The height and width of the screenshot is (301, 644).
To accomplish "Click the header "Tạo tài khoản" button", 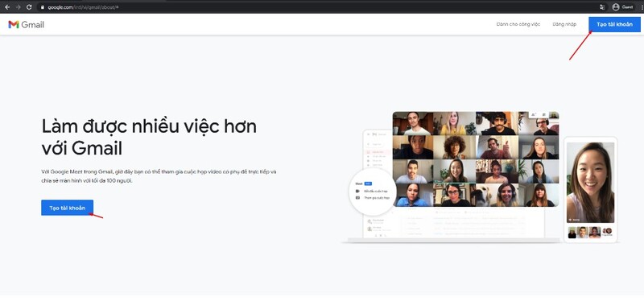I will (614, 24).
